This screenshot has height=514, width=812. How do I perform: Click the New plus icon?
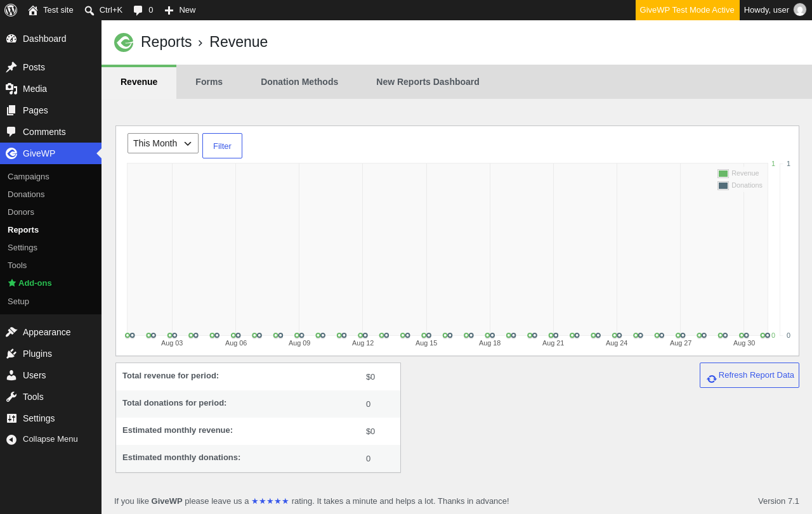coord(169,10)
